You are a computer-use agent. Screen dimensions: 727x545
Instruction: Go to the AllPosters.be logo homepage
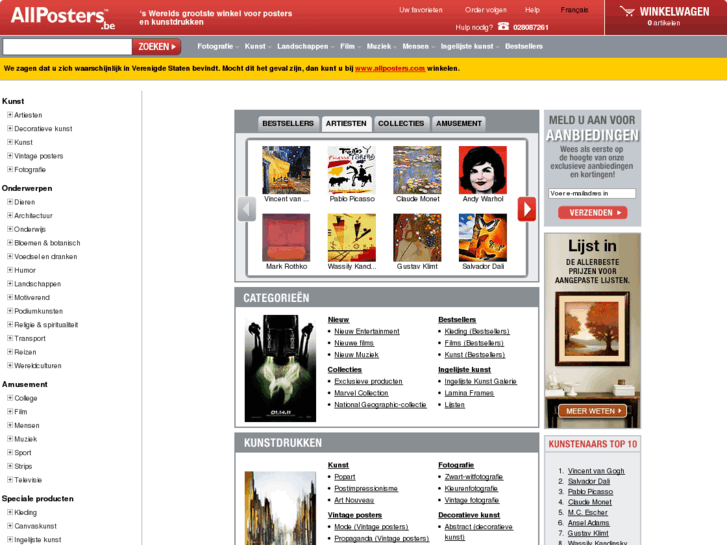click(63, 18)
